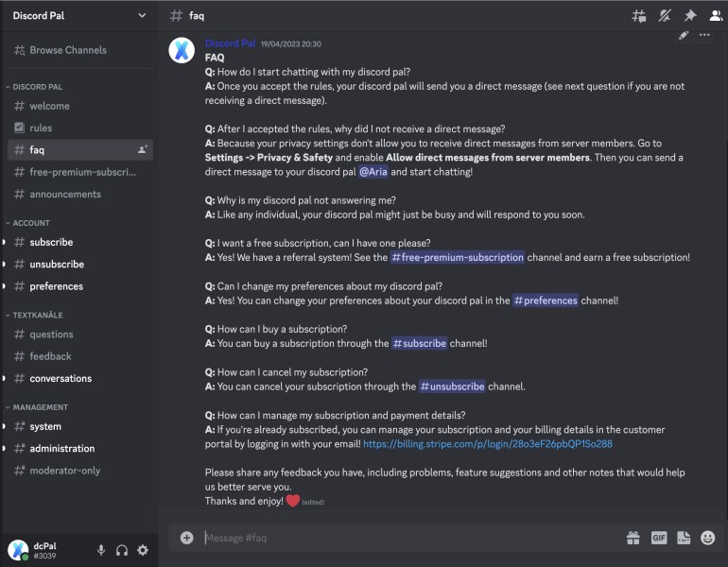Open the GIF picker
The width and height of the screenshot is (728, 567).
pyautogui.click(x=659, y=538)
